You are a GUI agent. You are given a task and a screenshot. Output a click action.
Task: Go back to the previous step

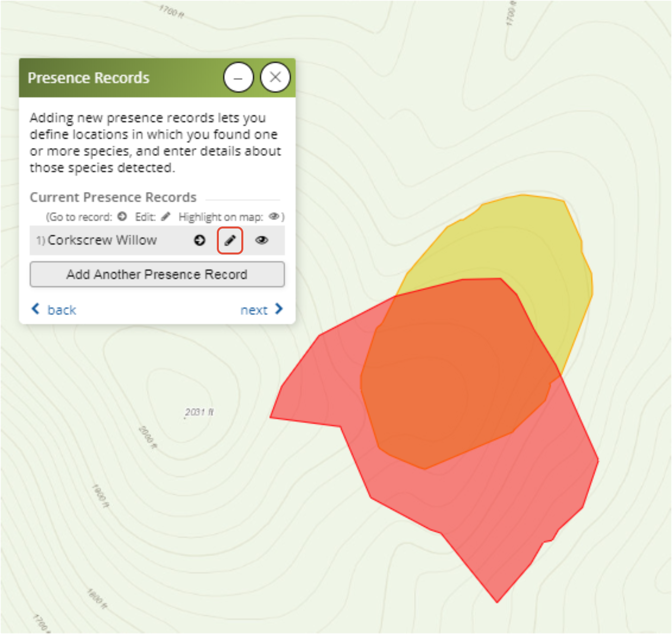[54, 309]
